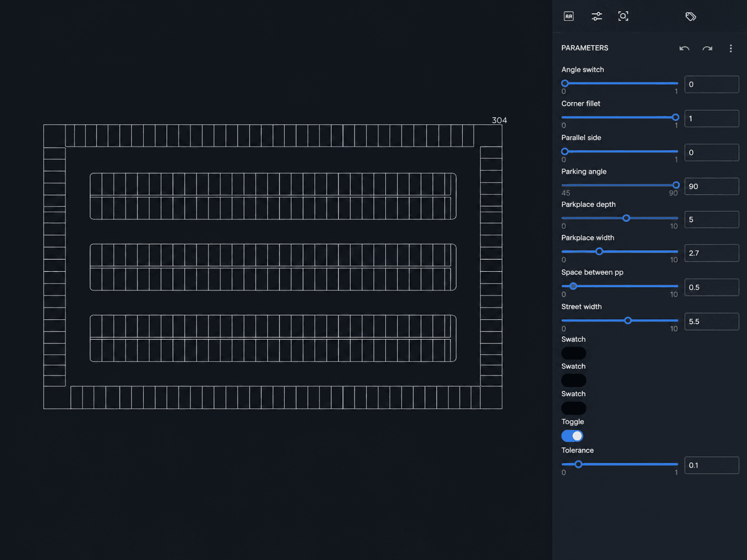The height and width of the screenshot is (560, 747).
Task: Click the 304 parking count label
Action: point(499,120)
